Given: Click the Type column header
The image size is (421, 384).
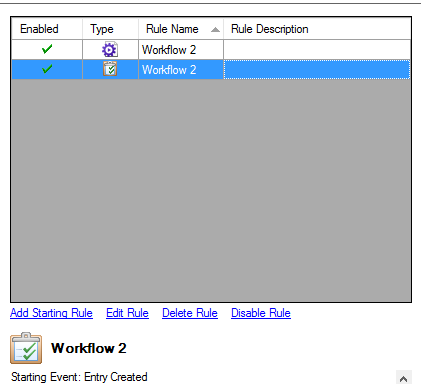Looking at the screenshot, I should click(x=110, y=29).
